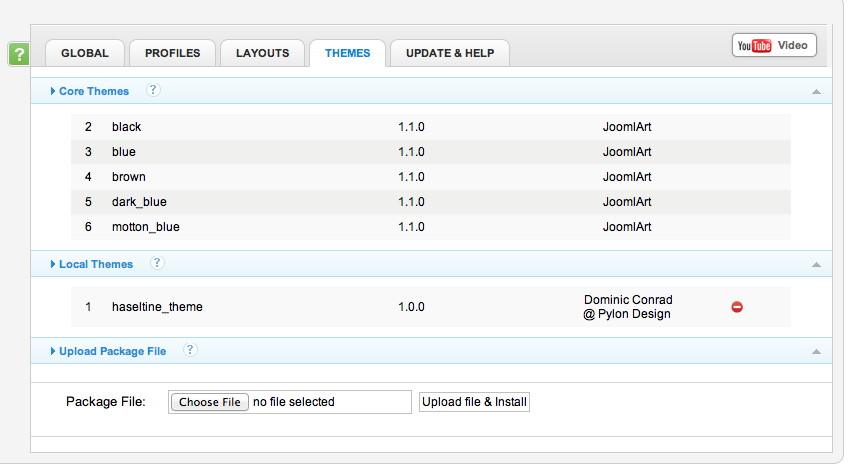Collapse the Upload Package File panel arrow

pyautogui.click(x=816, y=352)
